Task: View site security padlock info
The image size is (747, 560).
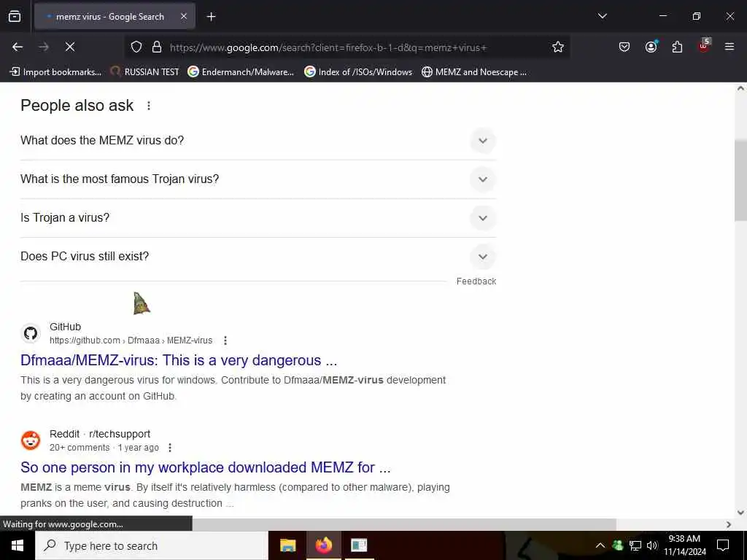Action: click(157, 47)
